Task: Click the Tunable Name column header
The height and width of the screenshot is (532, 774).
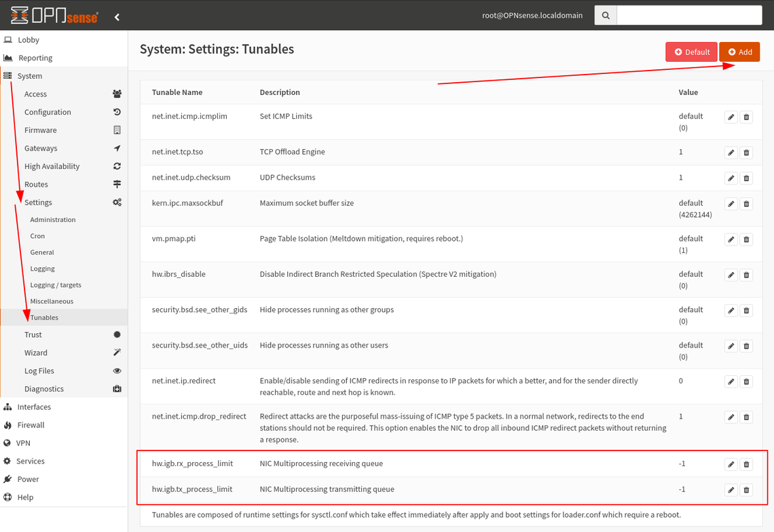Action: click(177, 92)
